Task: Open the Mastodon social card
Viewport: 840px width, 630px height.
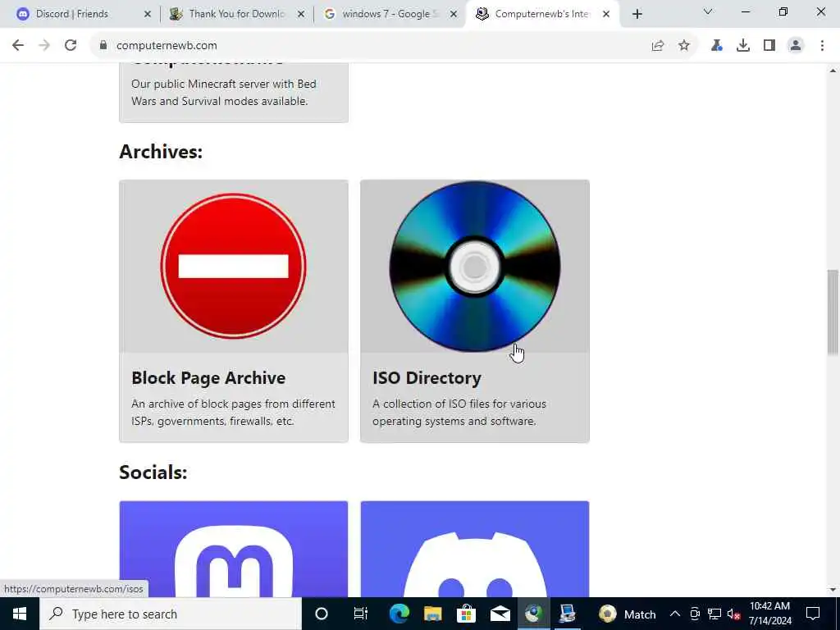Action: (234, 549)
